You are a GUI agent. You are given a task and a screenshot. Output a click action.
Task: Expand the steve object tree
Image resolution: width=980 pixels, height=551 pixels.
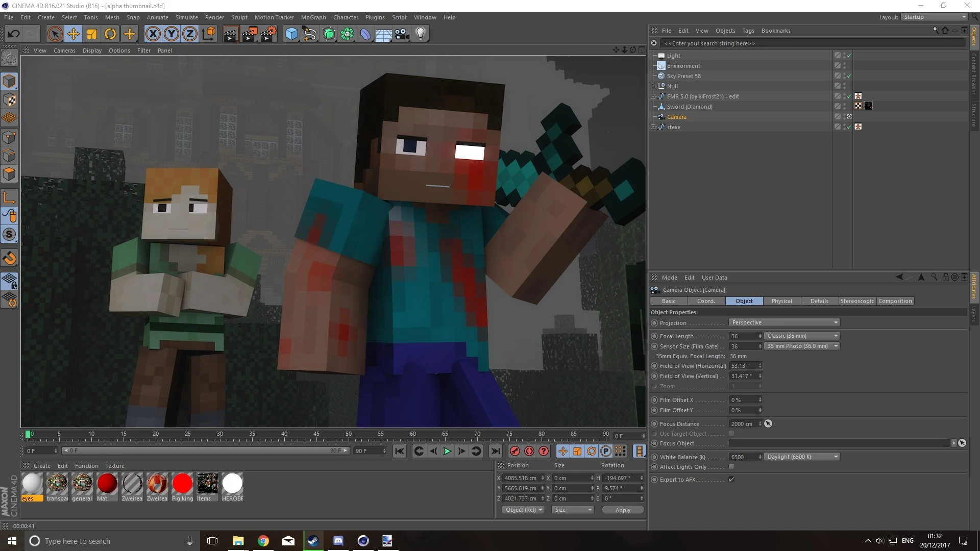653,127
